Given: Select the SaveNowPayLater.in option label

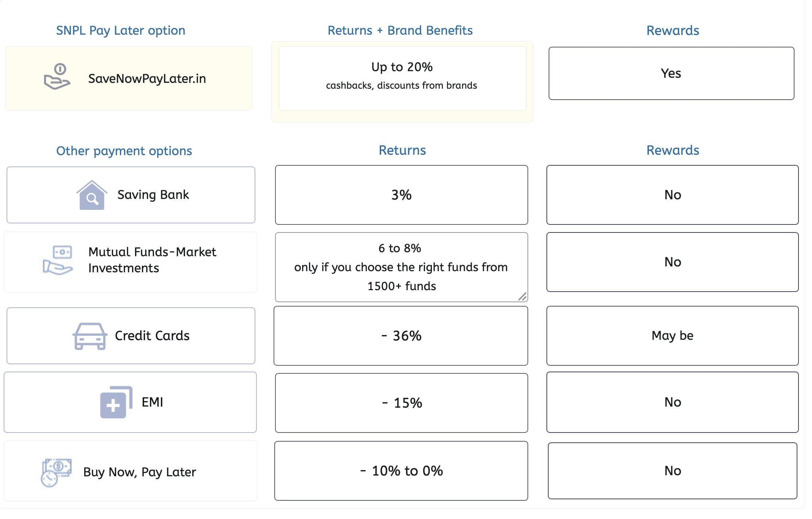Looking at the screenshot, I should tap(147, 79).
